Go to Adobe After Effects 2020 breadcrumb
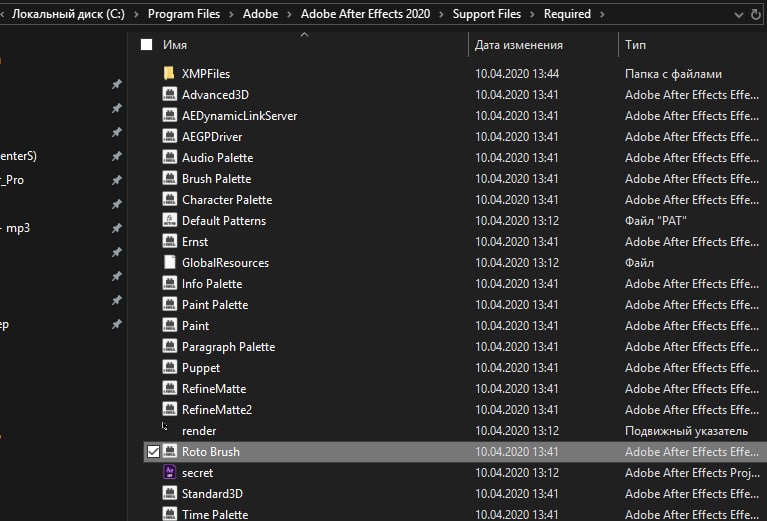The height and width of the screenshot is (521, 767). pos(365,14)
